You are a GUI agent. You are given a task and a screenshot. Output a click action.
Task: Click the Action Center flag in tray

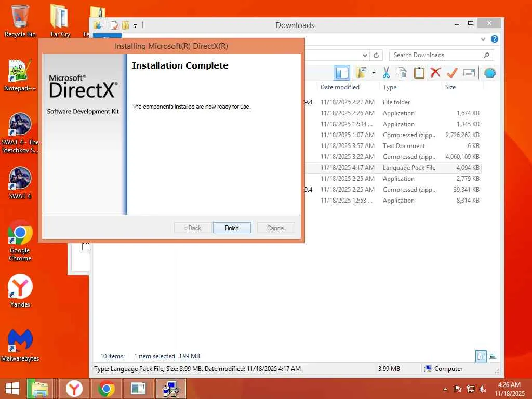tap(458, 389)
